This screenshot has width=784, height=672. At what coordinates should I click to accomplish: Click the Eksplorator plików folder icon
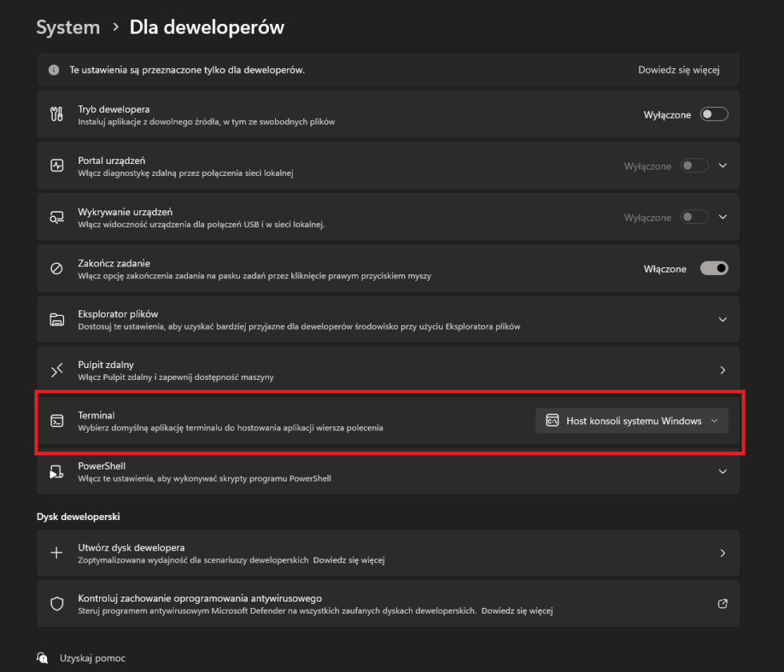(x=57, y=319)
